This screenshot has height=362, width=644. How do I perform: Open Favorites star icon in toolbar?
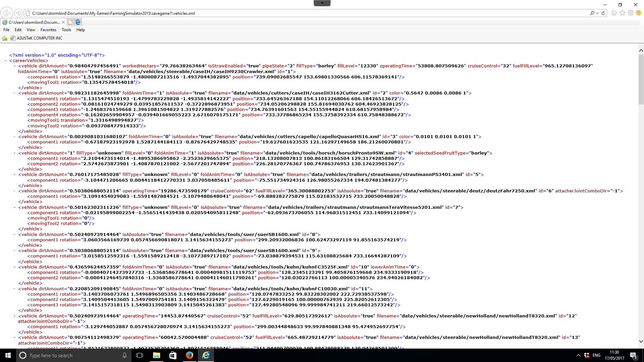pyautogui.click(x=622, y=13)
